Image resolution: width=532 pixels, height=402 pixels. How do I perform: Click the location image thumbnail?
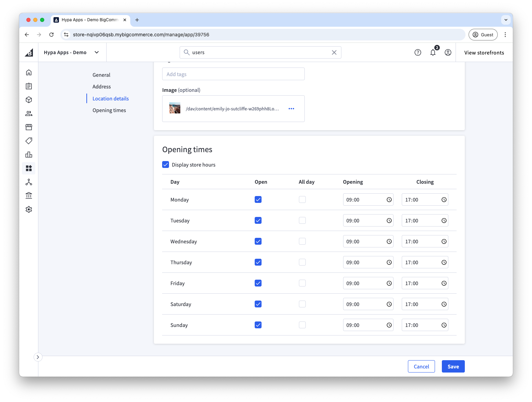(x=175, y=108)
